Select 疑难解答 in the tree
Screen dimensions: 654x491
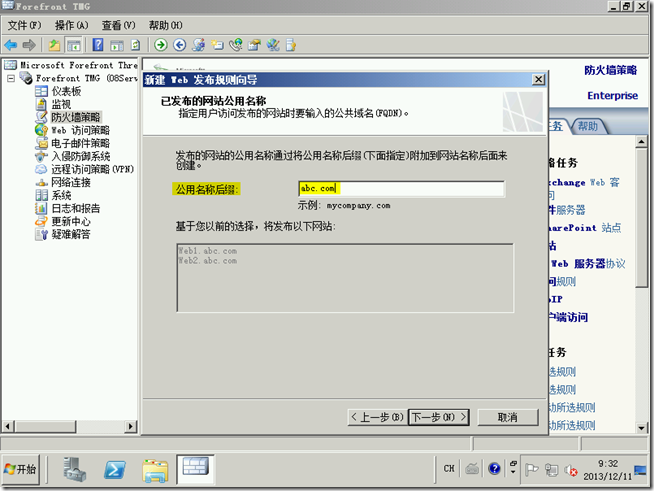coord(70,234)
